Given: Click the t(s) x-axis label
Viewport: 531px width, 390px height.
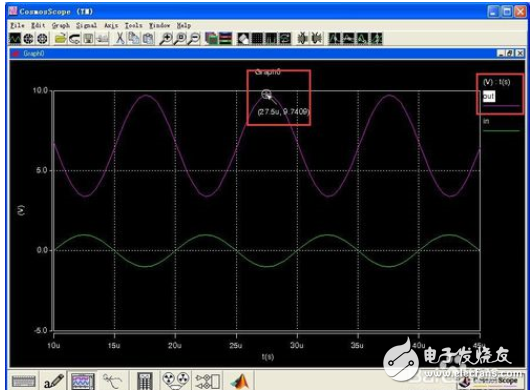Looking at the screenshot, I should click(268, 356).
